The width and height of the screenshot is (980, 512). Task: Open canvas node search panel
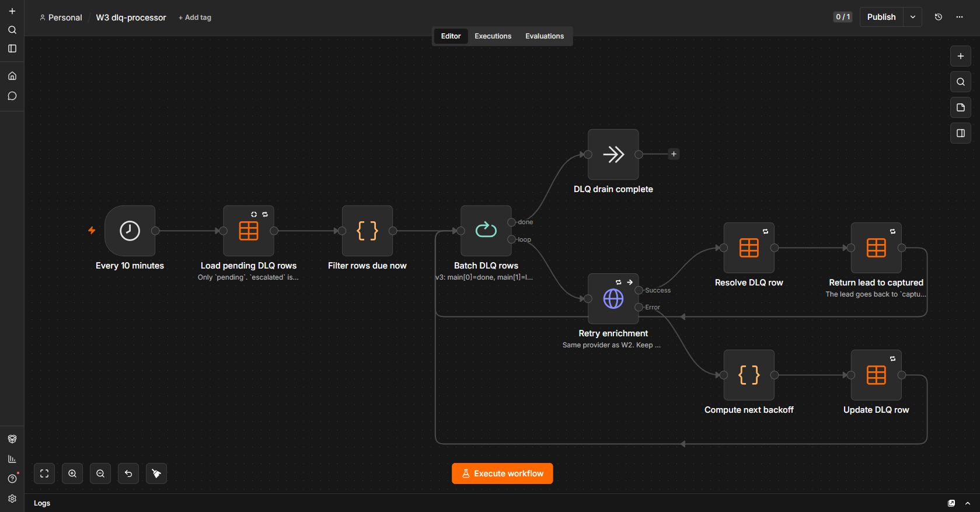[961, 82]
